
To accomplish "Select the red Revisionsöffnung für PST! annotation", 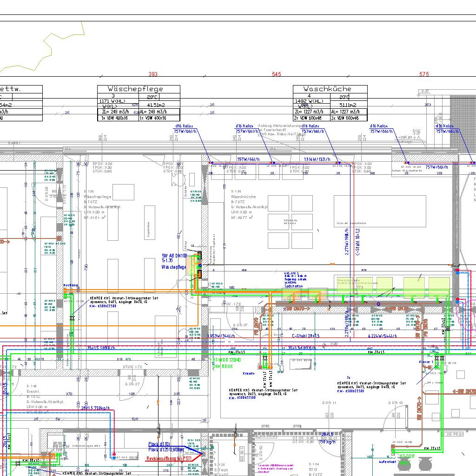I will [169, 458].
